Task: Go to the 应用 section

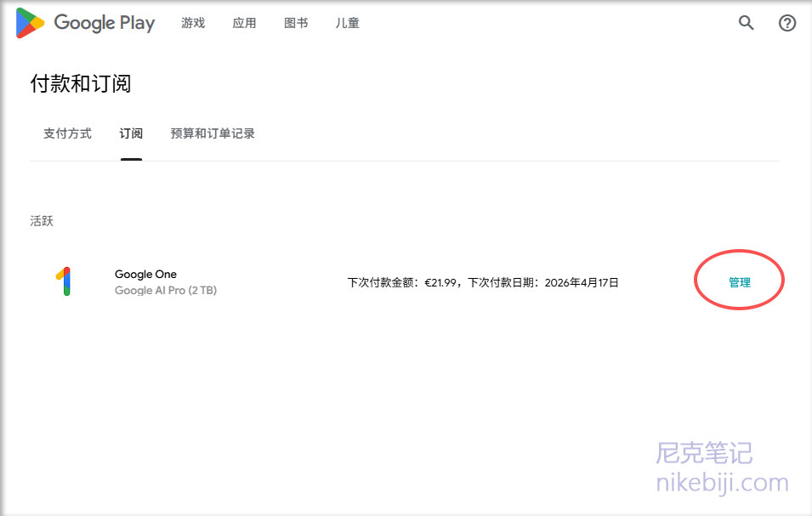Action: tap(244, 23)
